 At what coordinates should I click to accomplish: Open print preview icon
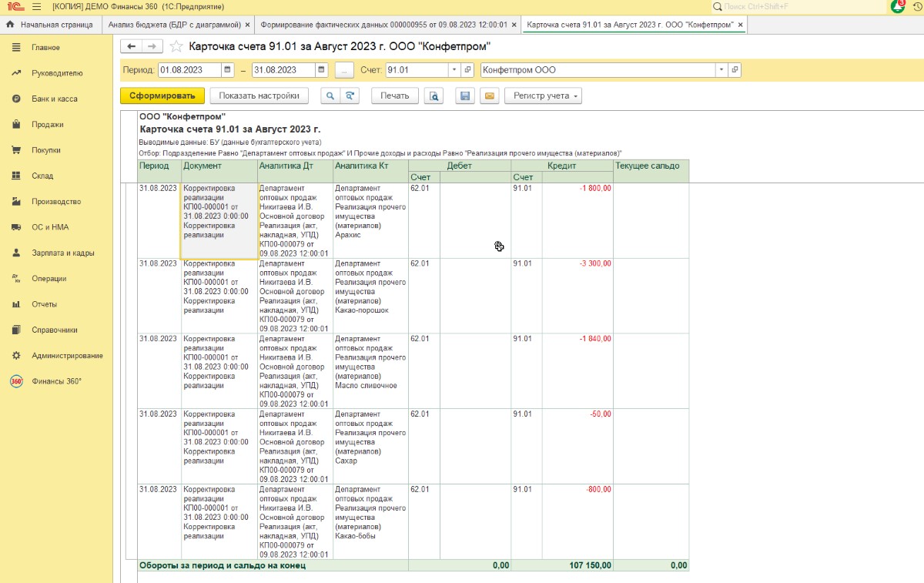pos(434,96)
